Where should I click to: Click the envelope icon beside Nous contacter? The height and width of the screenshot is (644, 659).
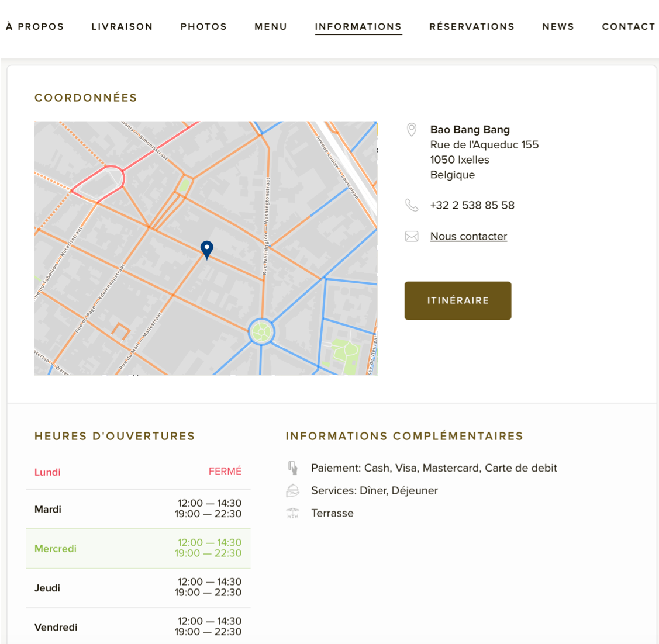412,236
